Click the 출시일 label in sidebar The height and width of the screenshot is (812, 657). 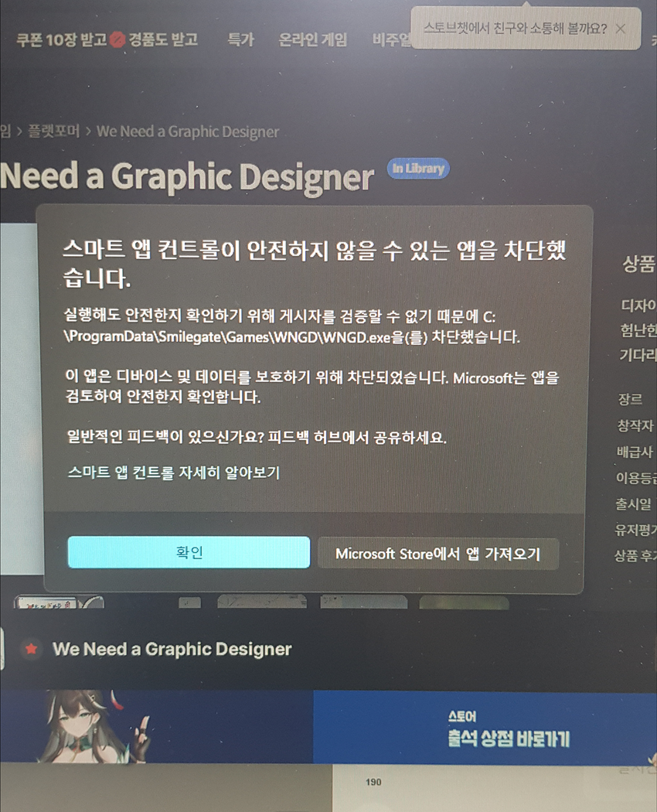(x=633, y=503)
